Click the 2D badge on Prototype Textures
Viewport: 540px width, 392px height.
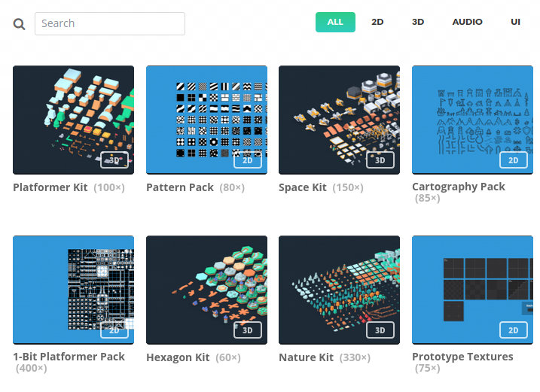point(513,330)
